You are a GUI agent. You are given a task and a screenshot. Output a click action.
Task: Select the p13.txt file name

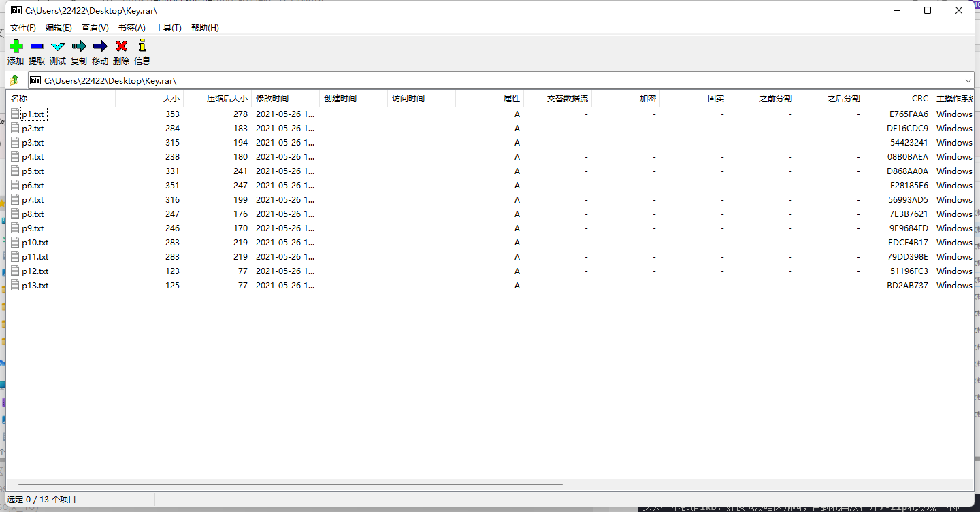[x=35, y=286]
